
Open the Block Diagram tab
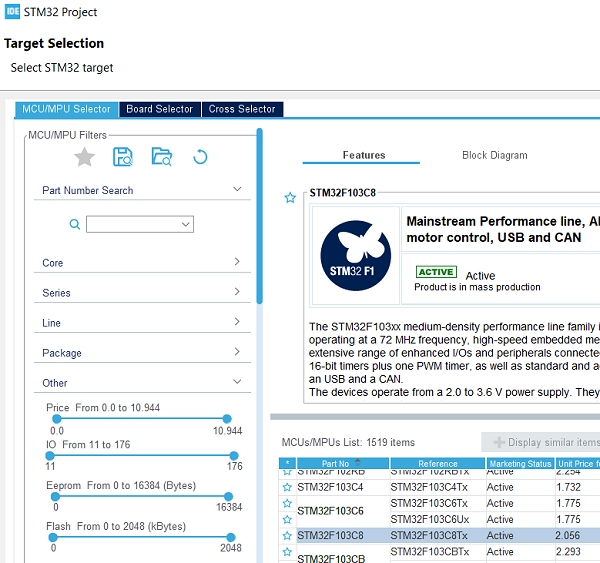coord(494,155)
